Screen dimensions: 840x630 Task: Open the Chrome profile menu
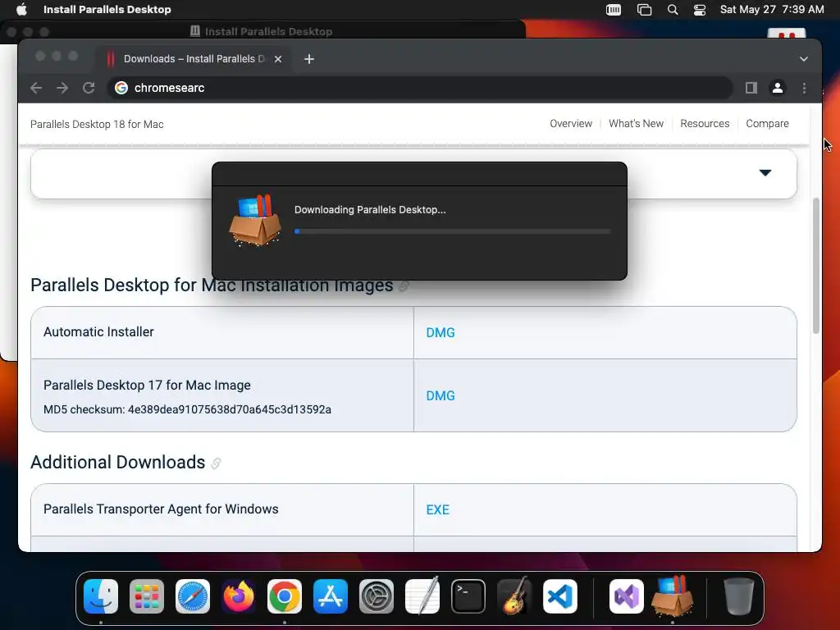(778, 88)
